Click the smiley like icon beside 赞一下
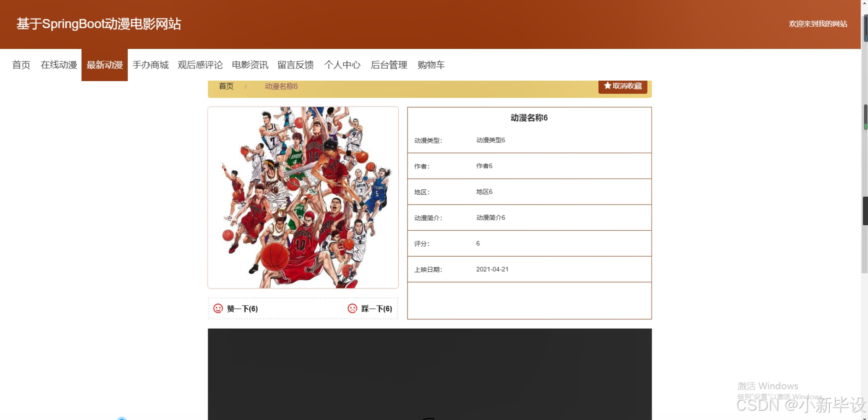 pos(217,309)
